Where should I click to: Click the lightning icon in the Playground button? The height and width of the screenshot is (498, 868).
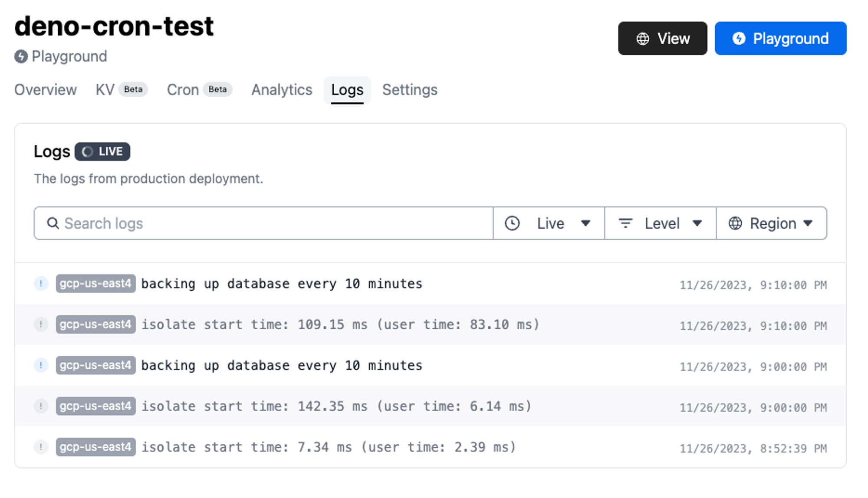pos(739,38)
